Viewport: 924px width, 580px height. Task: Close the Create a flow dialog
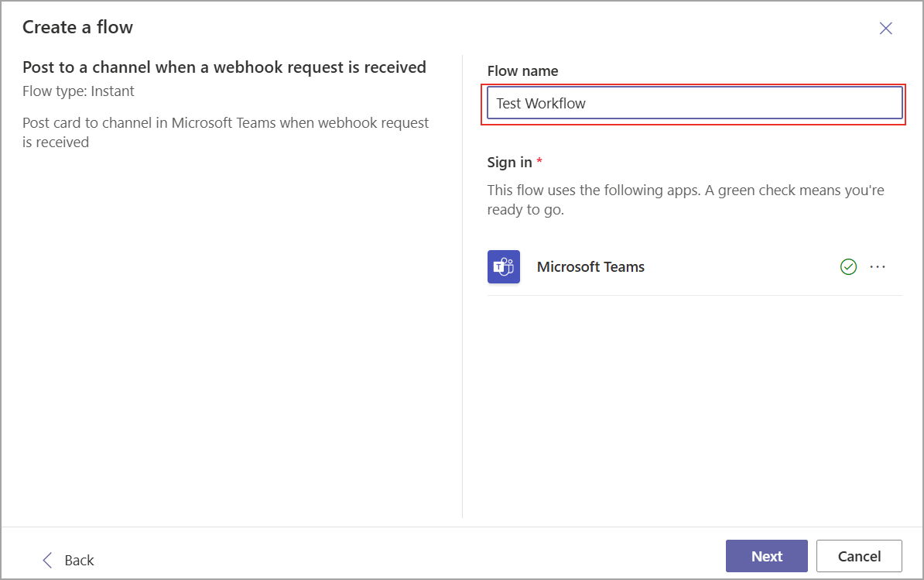click(885, 28)
